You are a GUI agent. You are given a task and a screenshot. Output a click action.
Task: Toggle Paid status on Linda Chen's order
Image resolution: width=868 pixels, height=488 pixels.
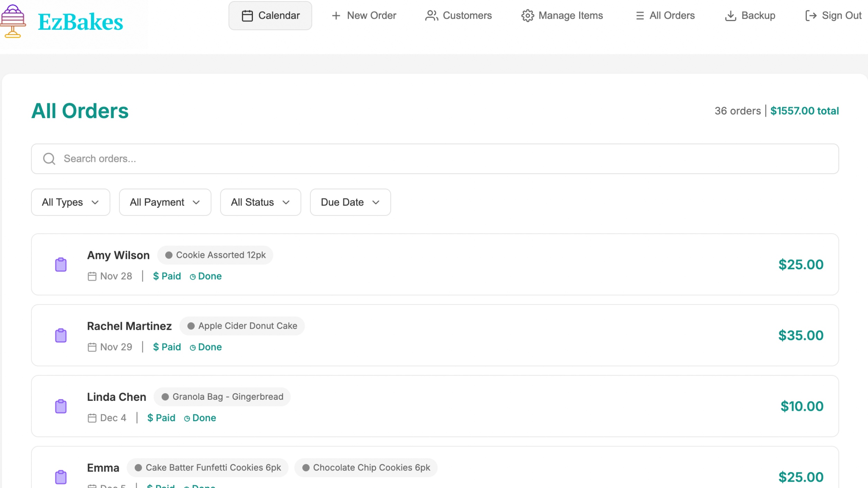click(161, 418)
